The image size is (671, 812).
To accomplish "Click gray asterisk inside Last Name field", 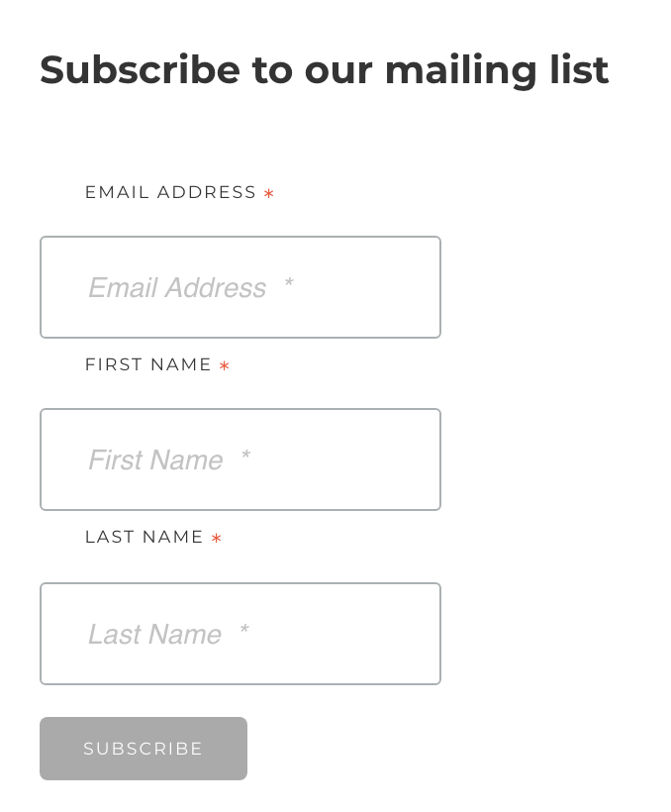I will [243, 630].
